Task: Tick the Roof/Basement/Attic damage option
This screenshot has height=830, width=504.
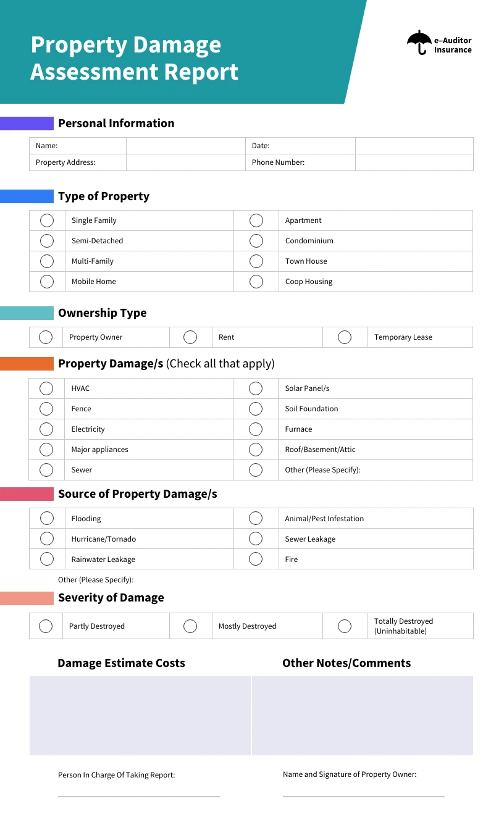Action: coord(256,450)
